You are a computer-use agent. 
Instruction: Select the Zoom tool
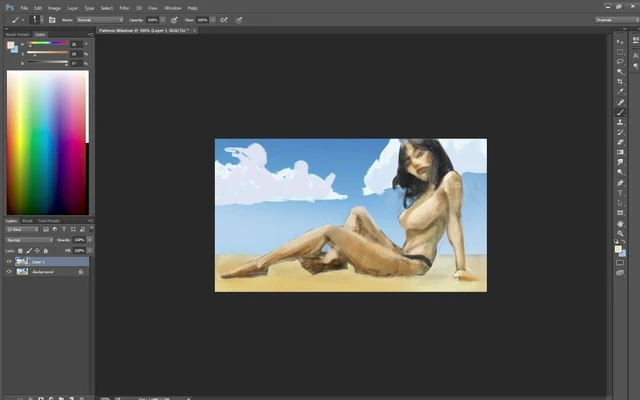620,233
